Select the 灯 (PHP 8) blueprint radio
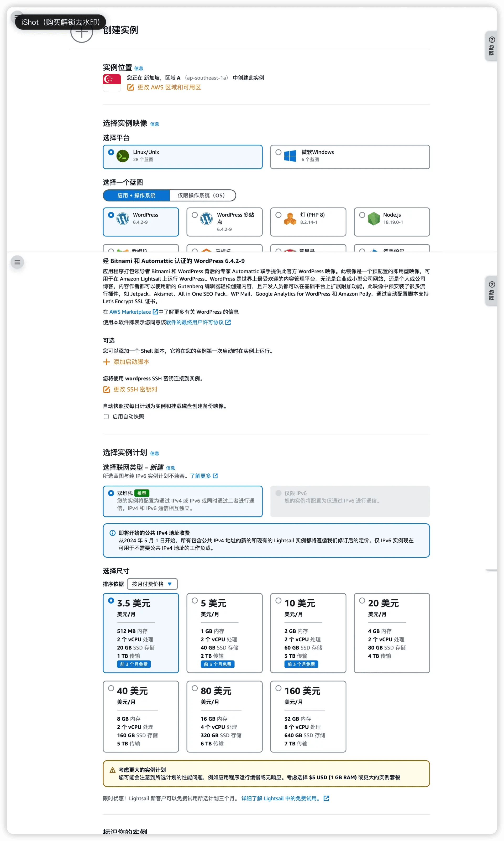 [x=279, y=215]
